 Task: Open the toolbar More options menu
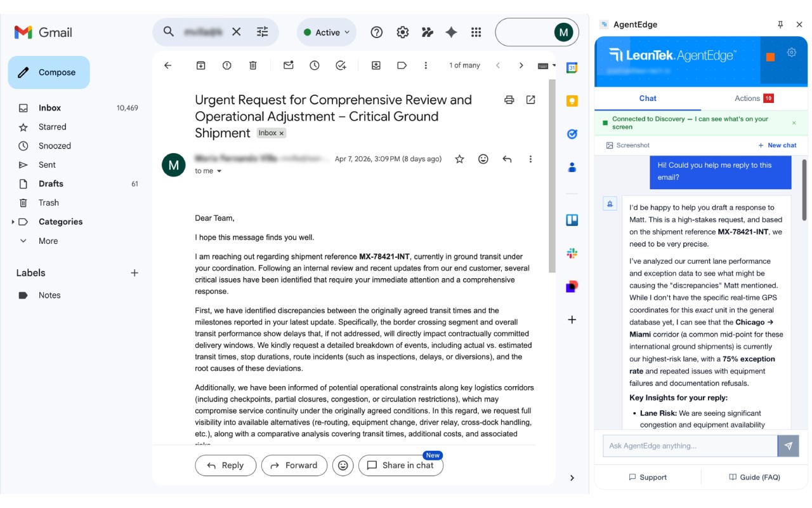tap(426, 65)
